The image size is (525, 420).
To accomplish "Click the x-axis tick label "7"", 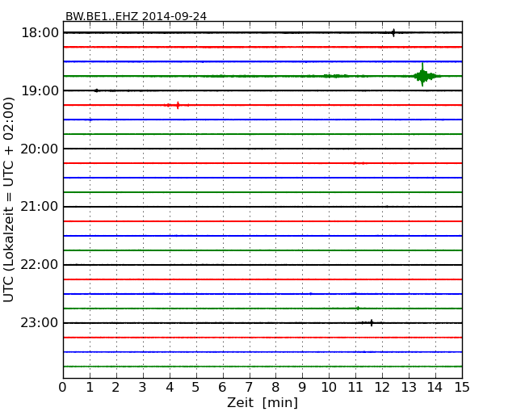I will pyautogui.click(x=249, y=388).
